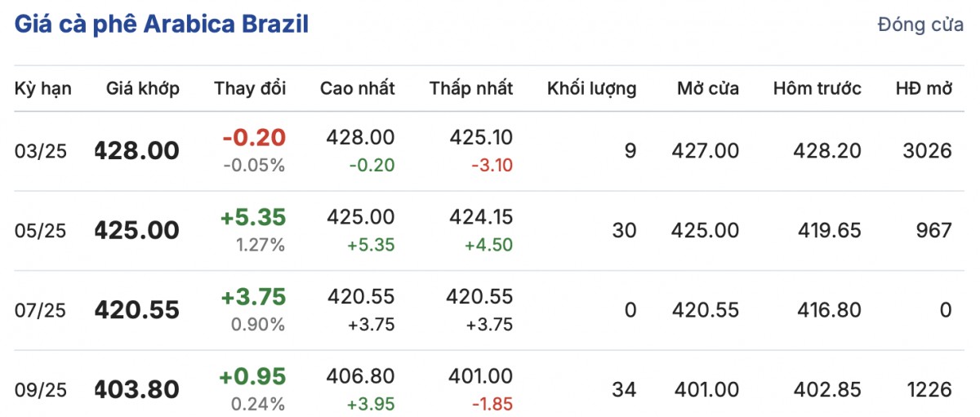Click the red -0.20 change value
980x417 pixels.
point(254,137)
